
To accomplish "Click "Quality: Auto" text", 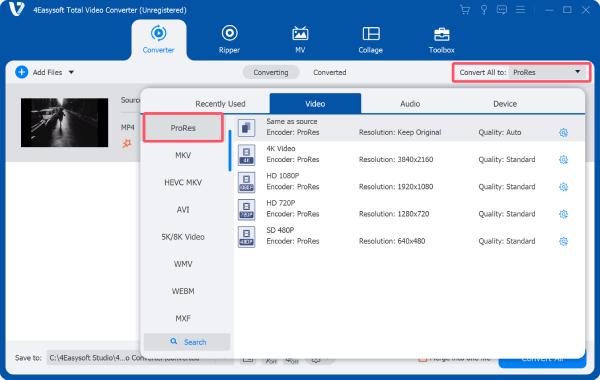I will click(x=500, y=132).
